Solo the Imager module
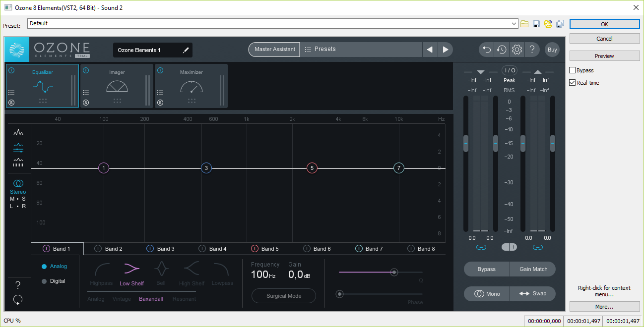Screen dimensions: 644x327 (86, 103)
